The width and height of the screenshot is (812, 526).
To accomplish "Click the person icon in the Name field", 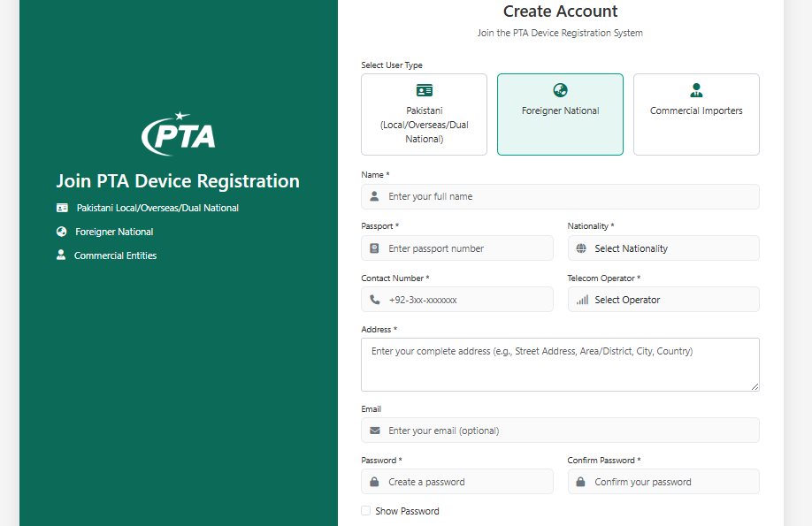I will (374, 196).
